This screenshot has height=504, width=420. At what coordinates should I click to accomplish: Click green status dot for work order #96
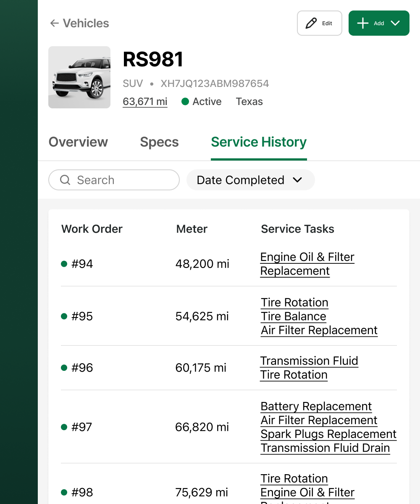pos(64,367)
